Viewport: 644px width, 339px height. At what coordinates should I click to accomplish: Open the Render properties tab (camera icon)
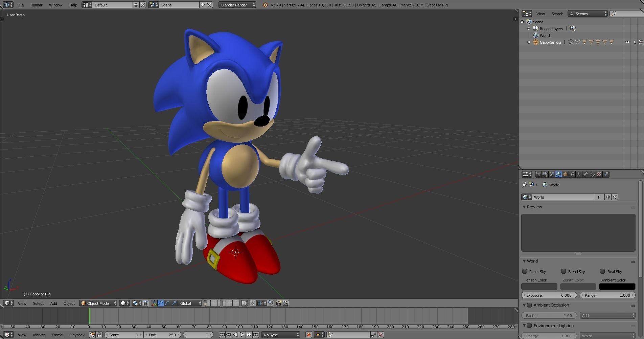pos(538,174)
